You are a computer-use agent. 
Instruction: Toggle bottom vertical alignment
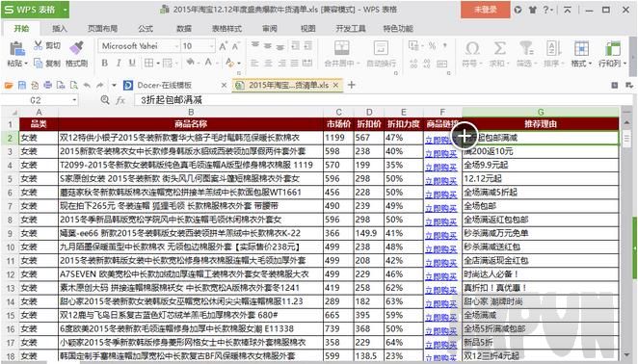[280, 46]
